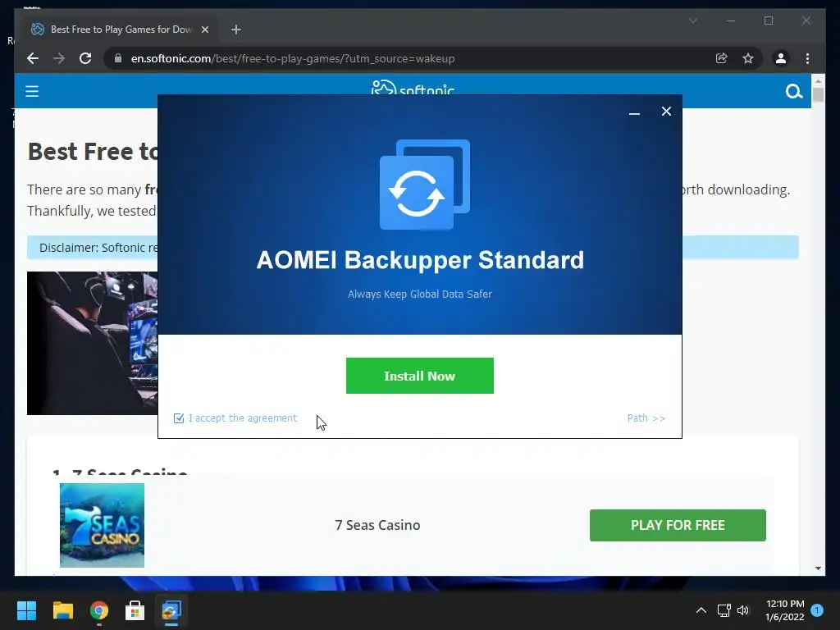The height and width of the screenshot is (630, 840).
Task: Bookmark this tab with star icon
Action: (748, 58)
